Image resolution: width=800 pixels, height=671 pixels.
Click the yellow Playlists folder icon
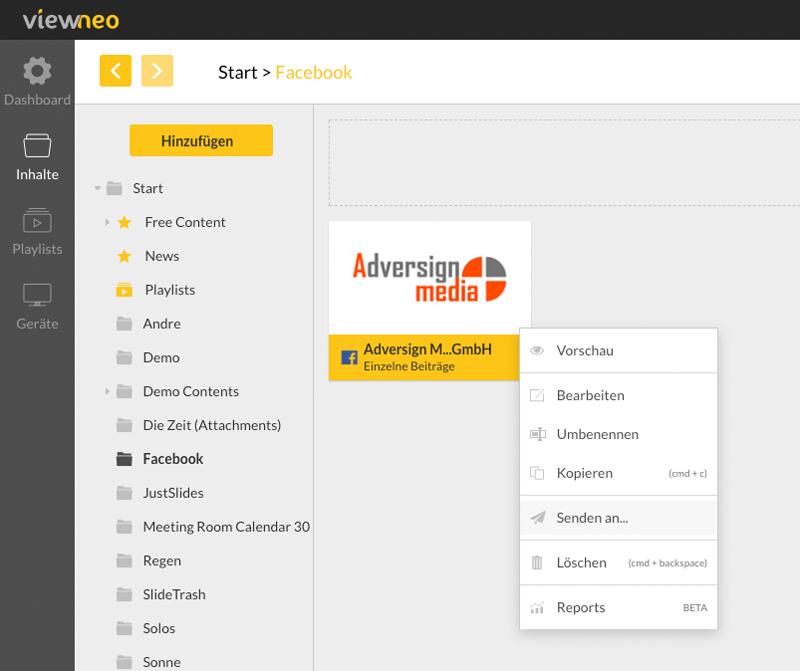click(x=124, y=290)
